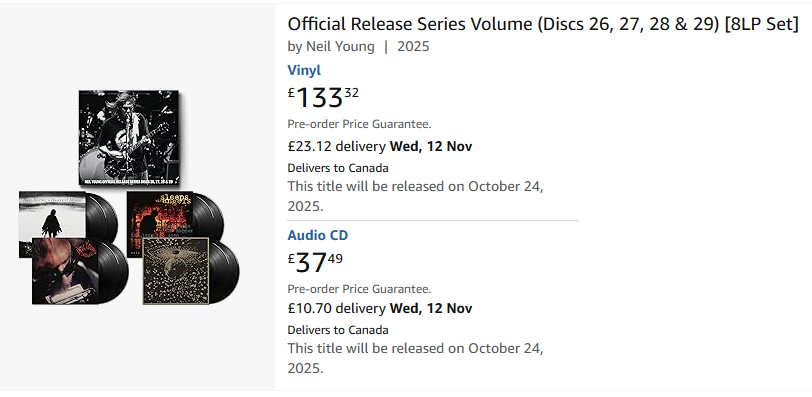Click 'Delivers to Canada' under Audio CD listing

click(x=338, y=330)
